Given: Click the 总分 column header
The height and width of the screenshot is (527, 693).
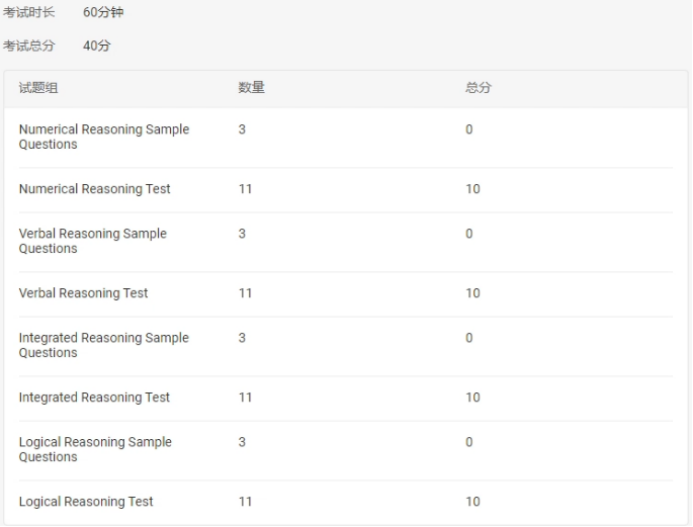Looking at the screenshot, I should tap(478, 88).
